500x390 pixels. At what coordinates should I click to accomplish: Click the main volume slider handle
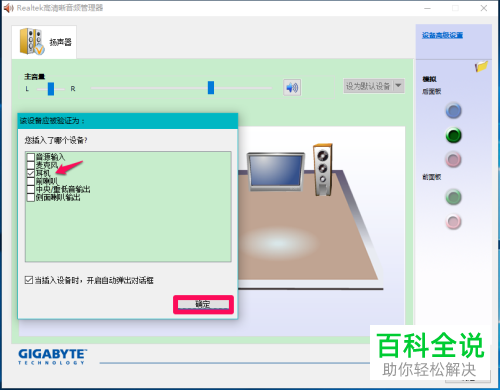(x=211, y=88)
